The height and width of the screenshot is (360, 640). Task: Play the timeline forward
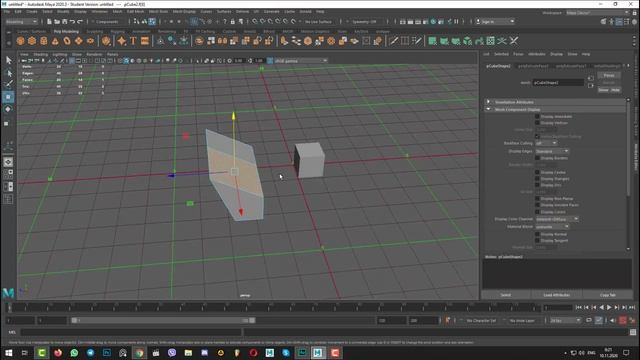pos(609,307)
